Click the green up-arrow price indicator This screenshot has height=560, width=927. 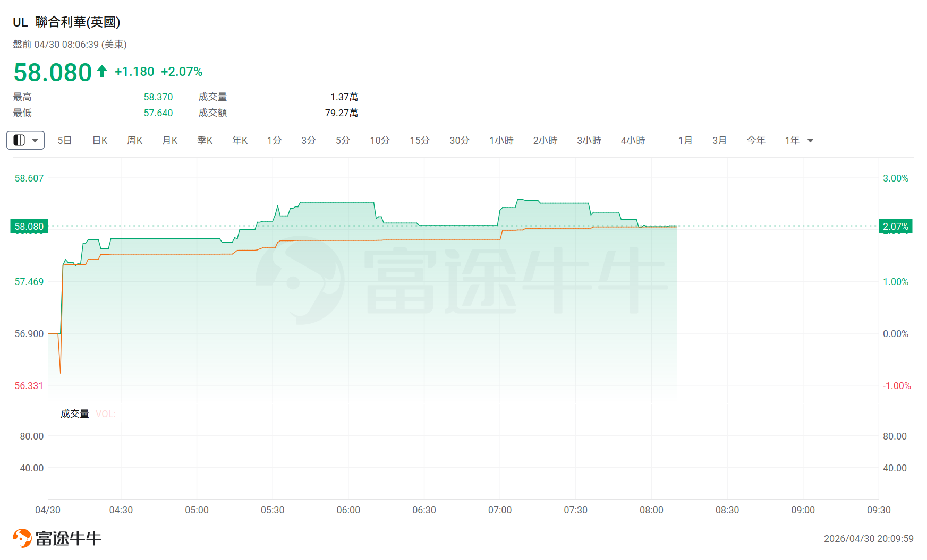[102, 71]
